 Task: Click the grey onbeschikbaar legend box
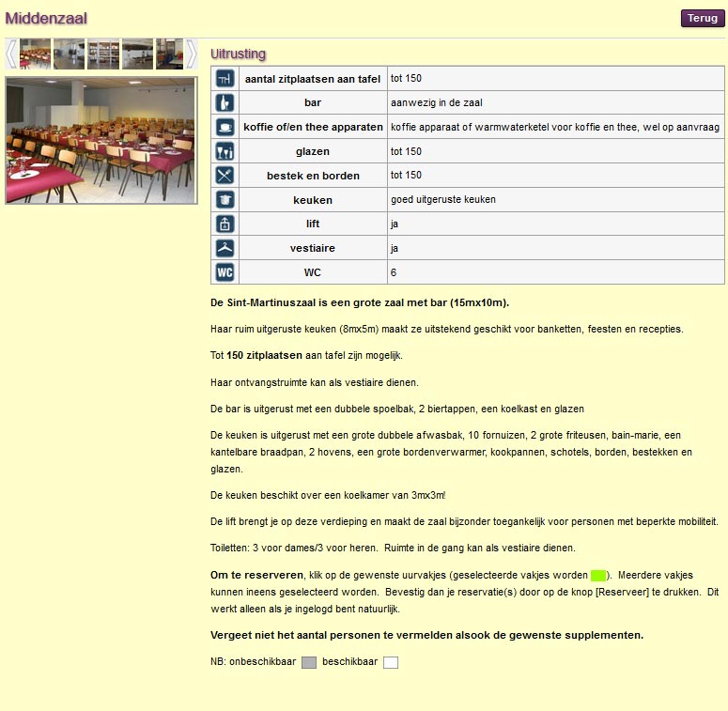tap(309, 662)
